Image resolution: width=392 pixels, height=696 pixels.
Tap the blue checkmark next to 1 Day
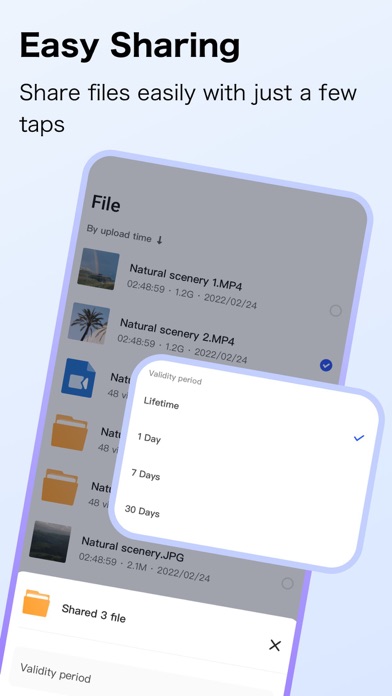coord(359,438)
